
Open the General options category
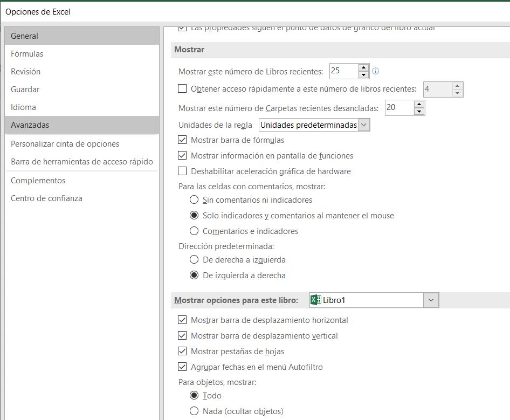point(82,36)
